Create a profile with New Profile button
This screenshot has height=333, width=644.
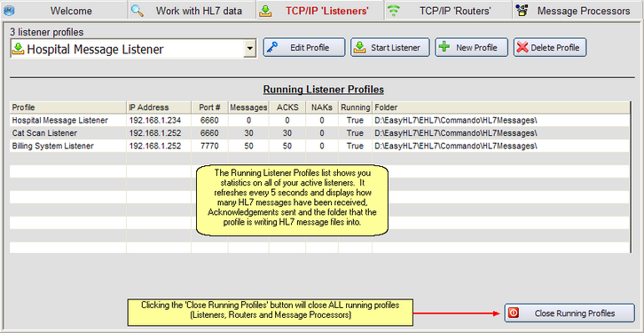(472, 47)
